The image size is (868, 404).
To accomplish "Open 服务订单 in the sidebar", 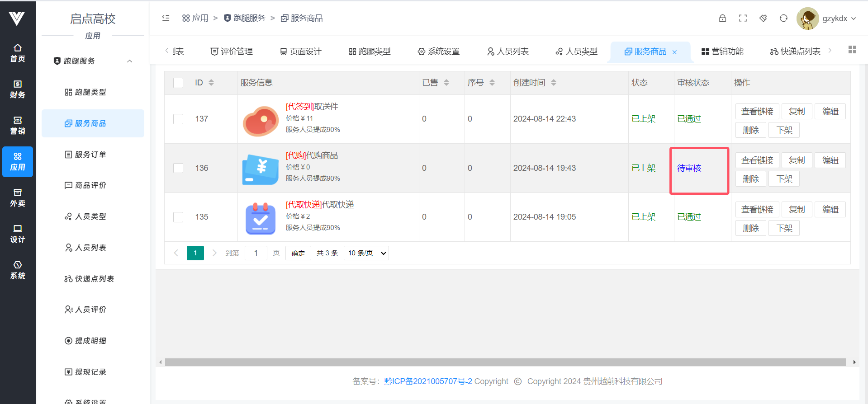I will (x=90, y=155).
